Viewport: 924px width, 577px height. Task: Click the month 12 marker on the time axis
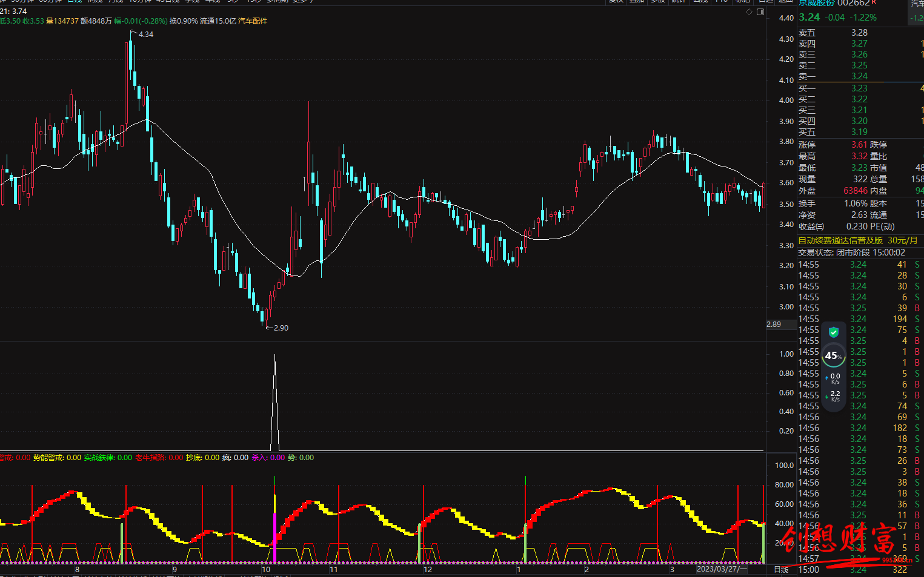tap(428, 570)
